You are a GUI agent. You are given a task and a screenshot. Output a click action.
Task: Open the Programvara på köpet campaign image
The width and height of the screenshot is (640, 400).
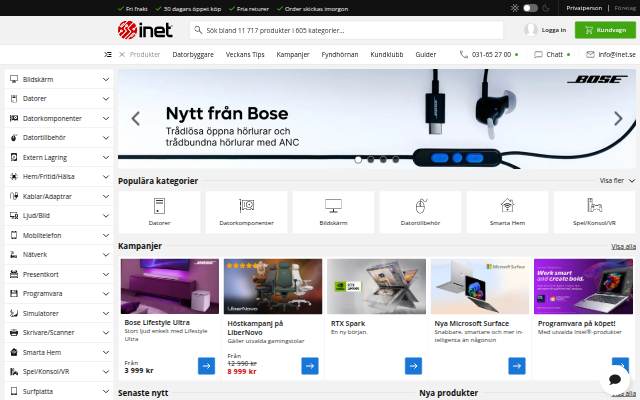click(x=583, y=286)
